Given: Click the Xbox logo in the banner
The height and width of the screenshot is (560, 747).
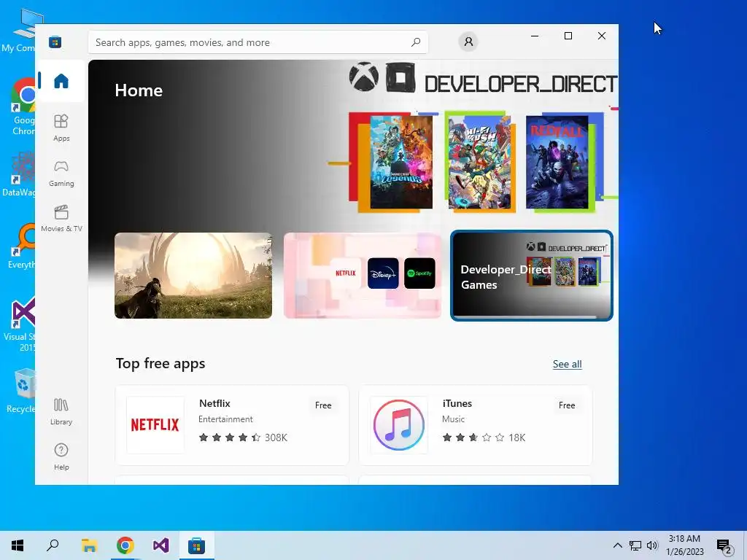Looking at the screenshot, I should 363,77.
